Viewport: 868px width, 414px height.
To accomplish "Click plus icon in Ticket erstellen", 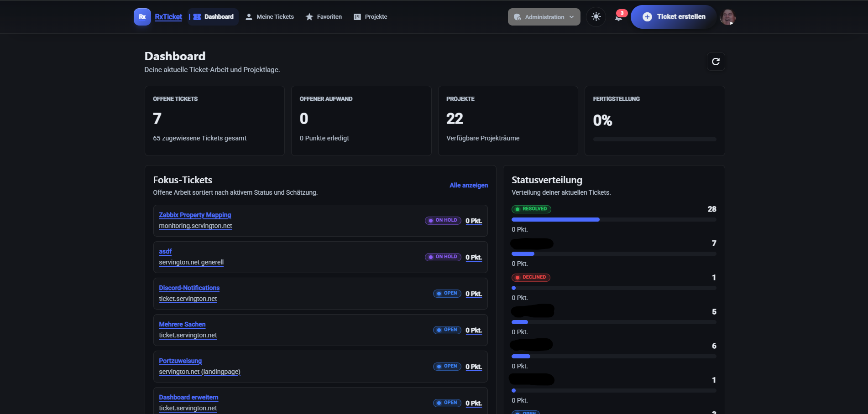I will pos(647,17).
